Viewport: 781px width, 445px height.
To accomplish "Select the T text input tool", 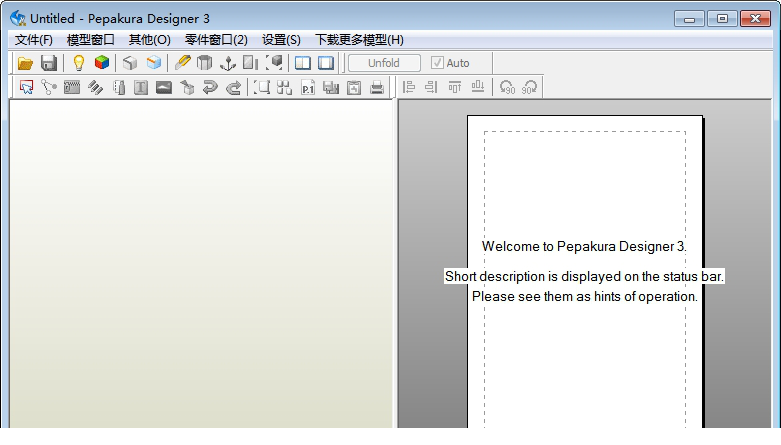I will (141, 88).
